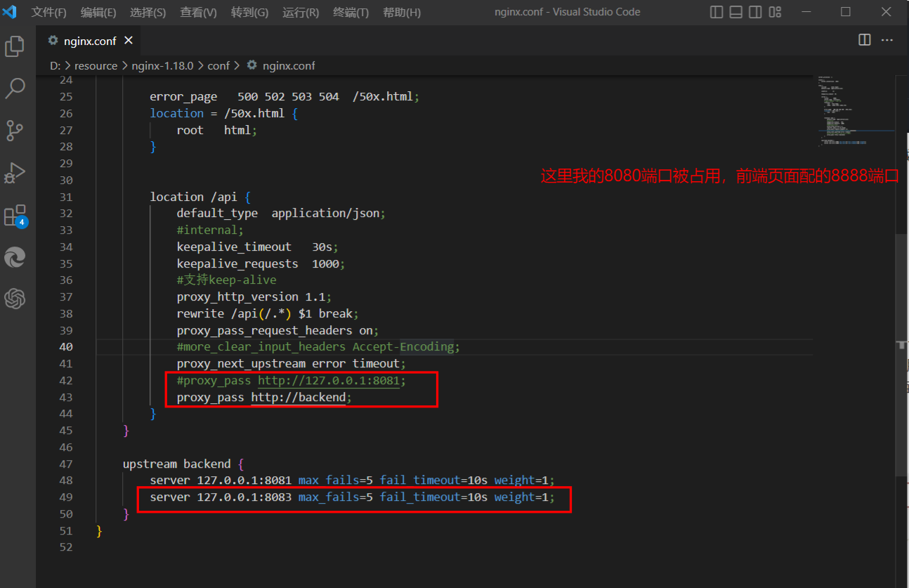
Task: Click the D: breadcrumb segment
Action: pyautogui.click(x=55, y=65)
